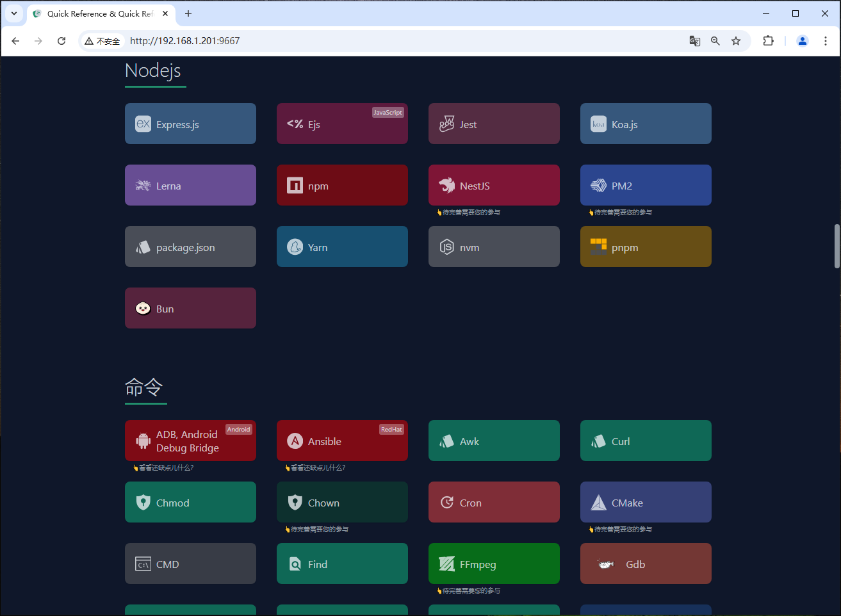
Task: Click the Android robot icon on ADB card
Action: pos(142,441)
